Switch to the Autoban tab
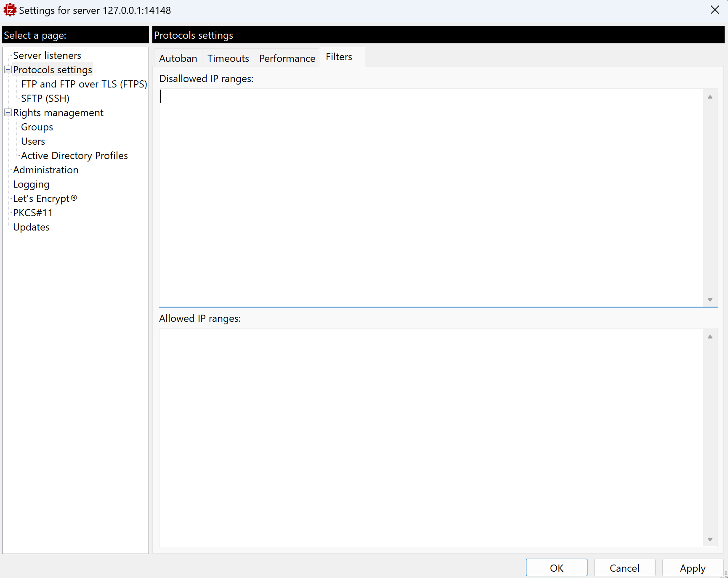This screenshot has height=578, width=728. click(178, 58)
